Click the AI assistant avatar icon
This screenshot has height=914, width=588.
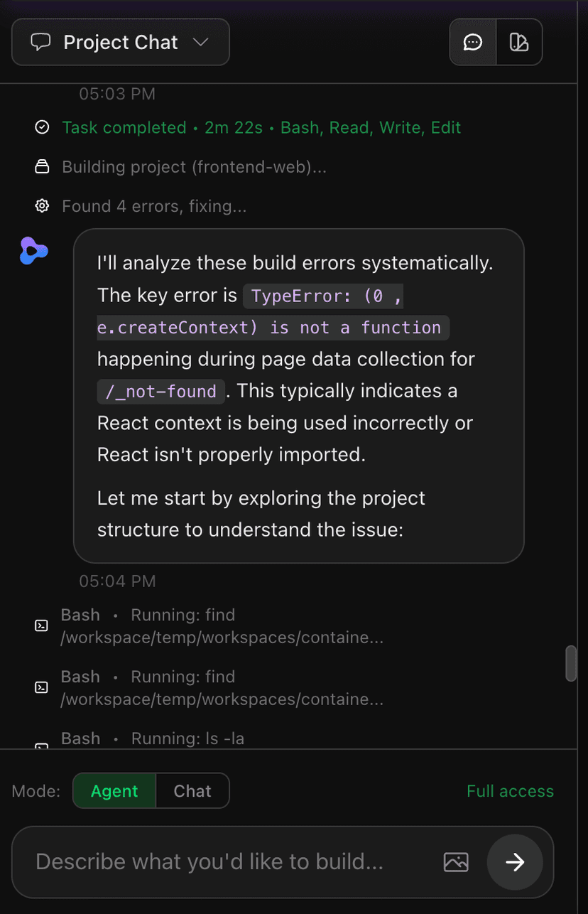tap(33, 251)
